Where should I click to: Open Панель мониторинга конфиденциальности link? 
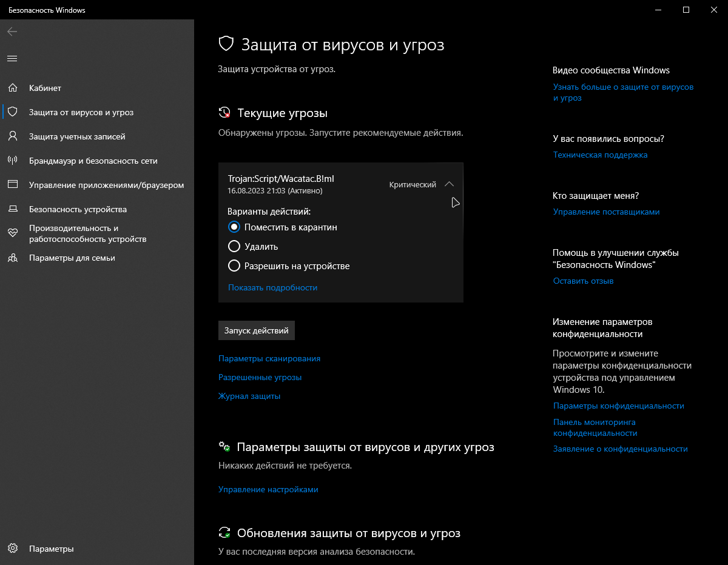click(x=595, y=427)
